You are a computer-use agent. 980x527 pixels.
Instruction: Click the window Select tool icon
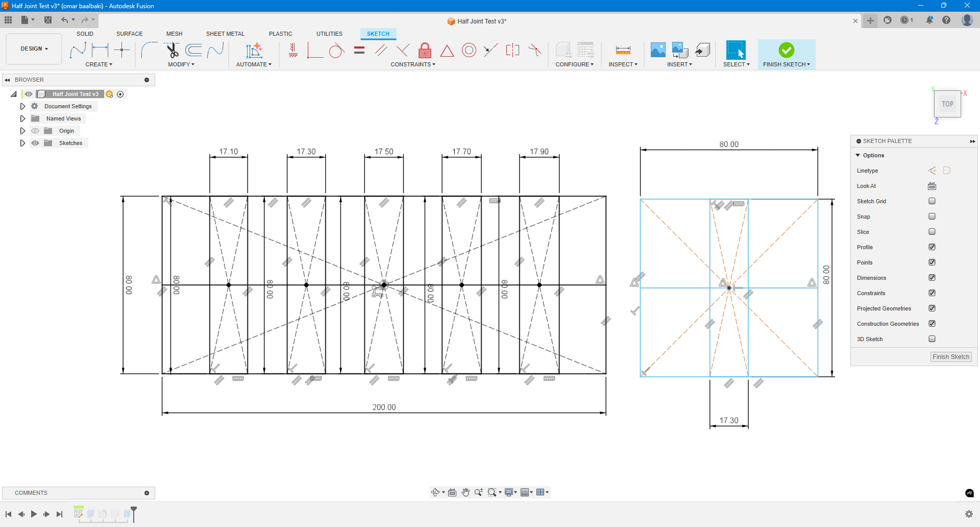[x=736, y=50]
